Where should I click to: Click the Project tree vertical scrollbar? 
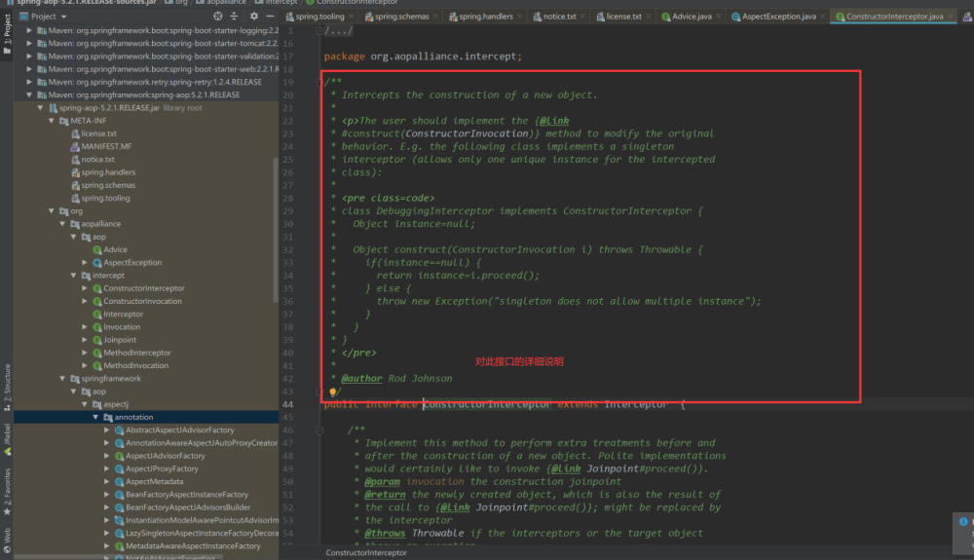[x=276, y=230]
